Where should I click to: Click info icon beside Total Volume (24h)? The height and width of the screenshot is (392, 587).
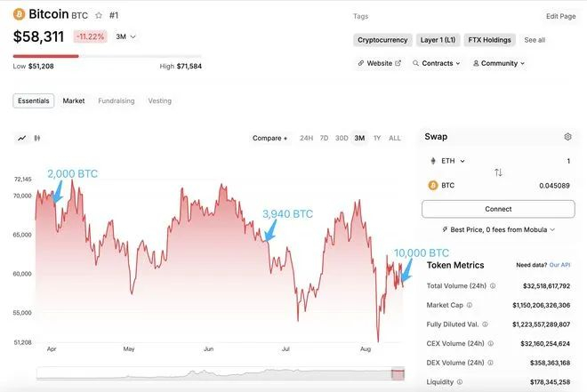tap(493, 286)
